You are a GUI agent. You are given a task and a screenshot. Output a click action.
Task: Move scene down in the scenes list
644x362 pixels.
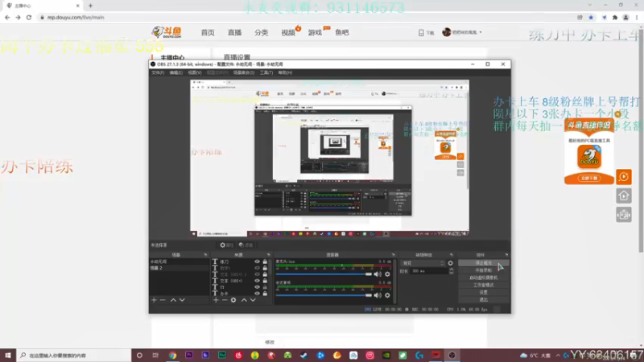coord(182,300)
